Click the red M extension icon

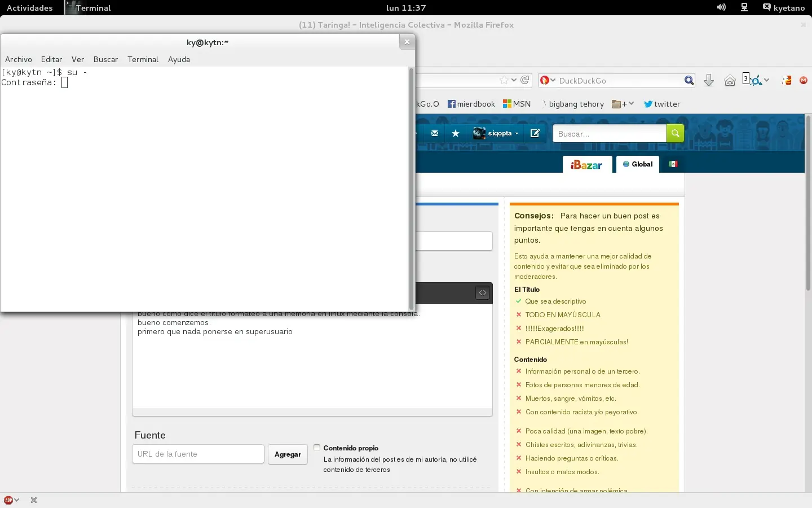(x=804, y=81)
